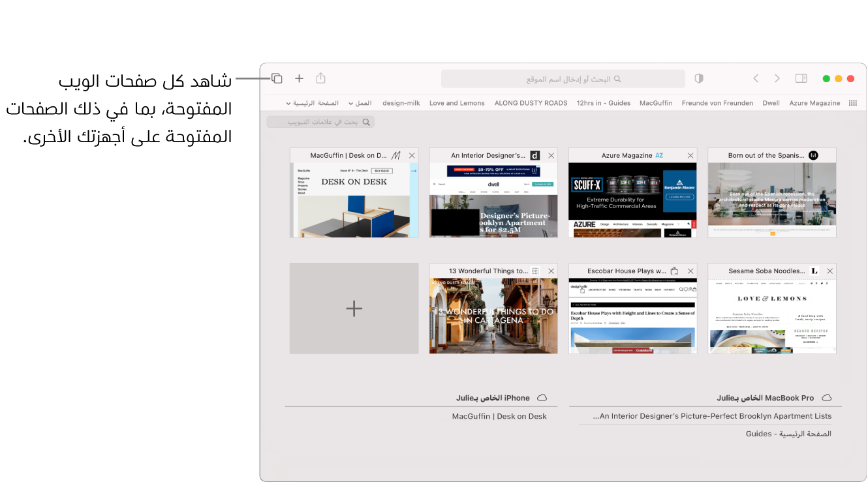Click the privacy report shield icon

699,78
